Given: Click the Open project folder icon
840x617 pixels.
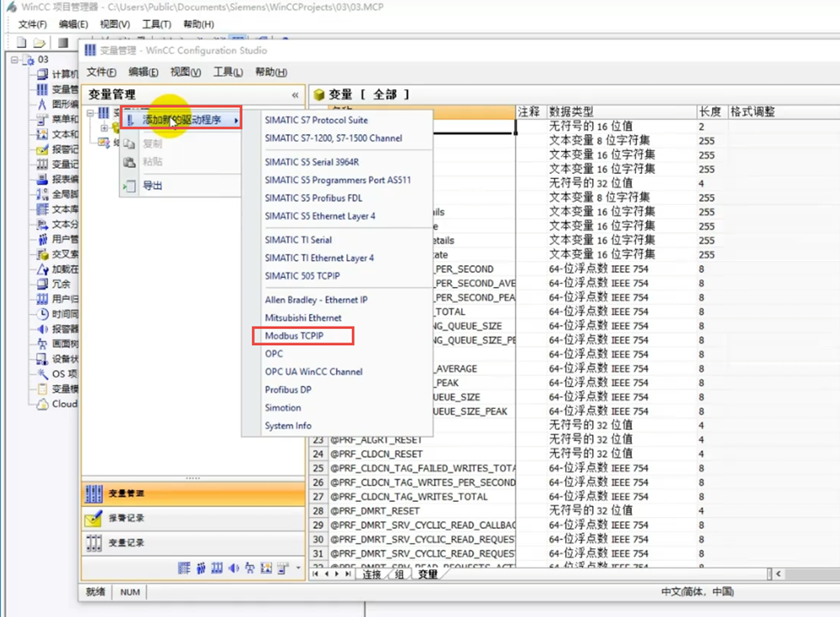Looking at the screenshot, I should point(39,42).
